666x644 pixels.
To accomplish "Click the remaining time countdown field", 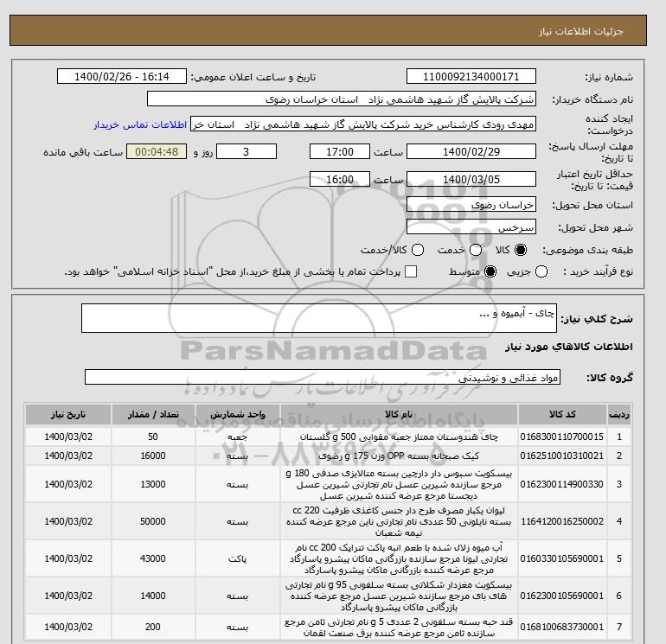I will click(x=157, y=151).
